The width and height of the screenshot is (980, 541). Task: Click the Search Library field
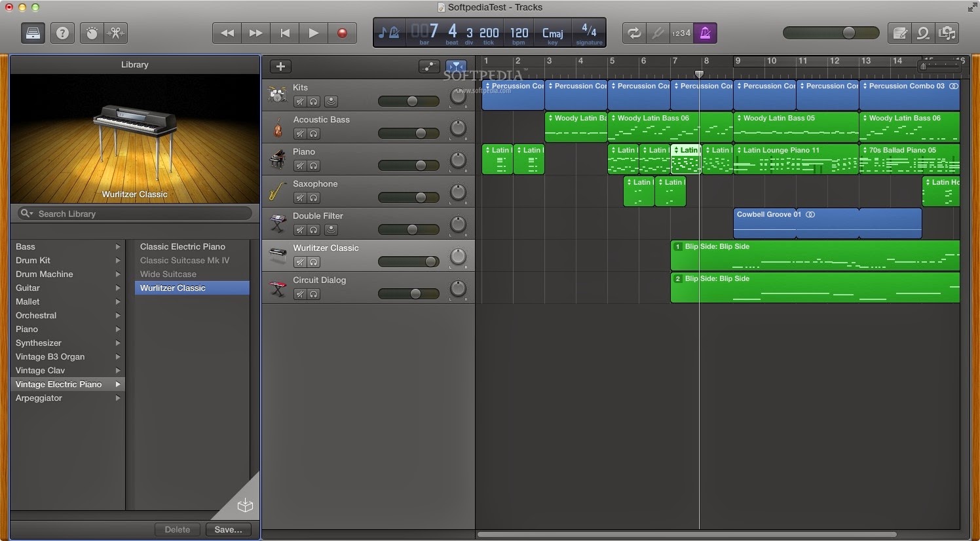pos(134,214)
